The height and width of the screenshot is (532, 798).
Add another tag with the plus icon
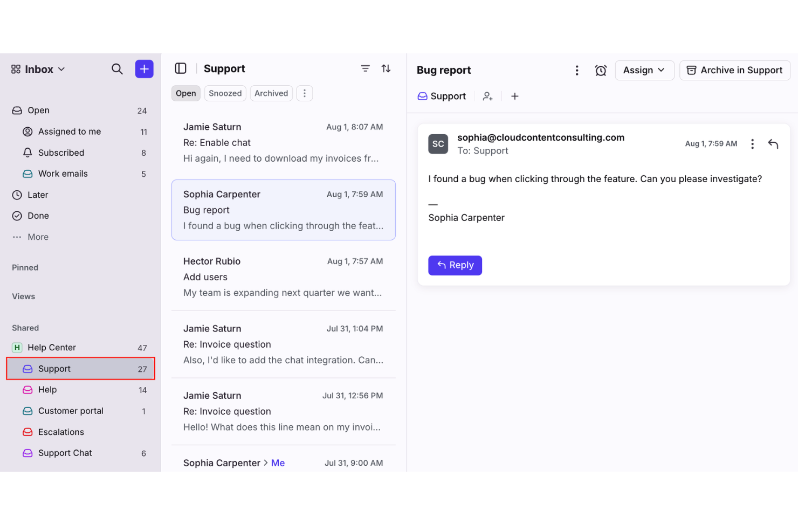point(514,96)
